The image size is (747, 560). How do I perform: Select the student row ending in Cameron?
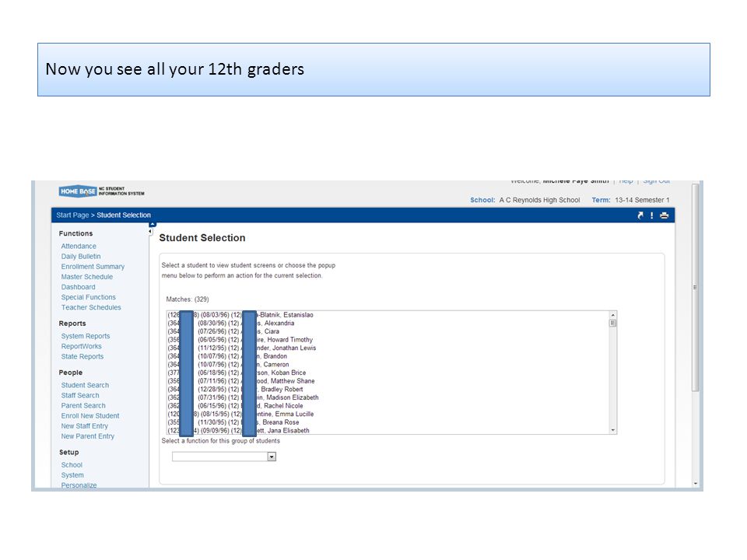(x=388, y=365)
